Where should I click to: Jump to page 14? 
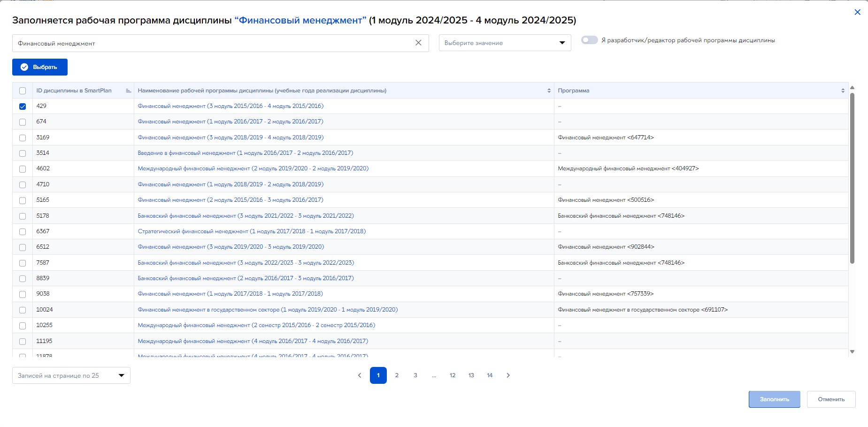tap(490, 375)
